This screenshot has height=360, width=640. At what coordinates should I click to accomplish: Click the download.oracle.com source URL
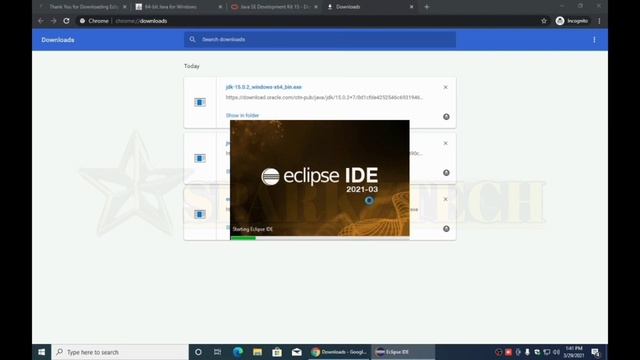pyautogui.click(x=324, y=98)
